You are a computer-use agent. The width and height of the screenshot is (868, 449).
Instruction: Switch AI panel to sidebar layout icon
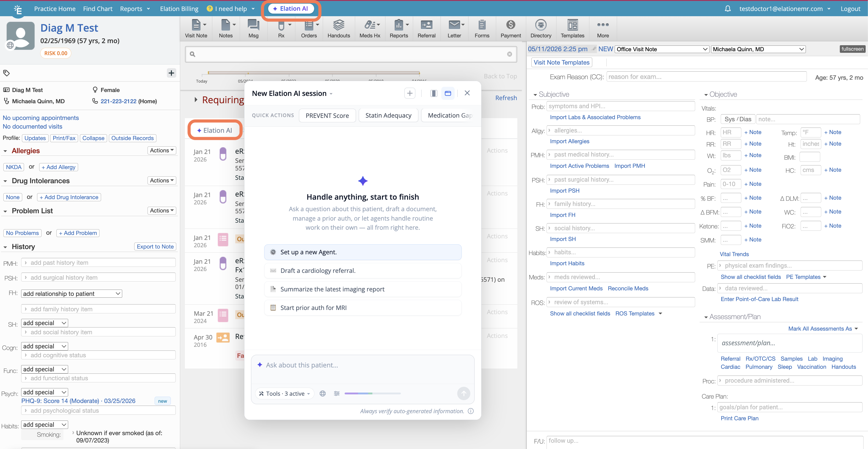pos(434,94)
